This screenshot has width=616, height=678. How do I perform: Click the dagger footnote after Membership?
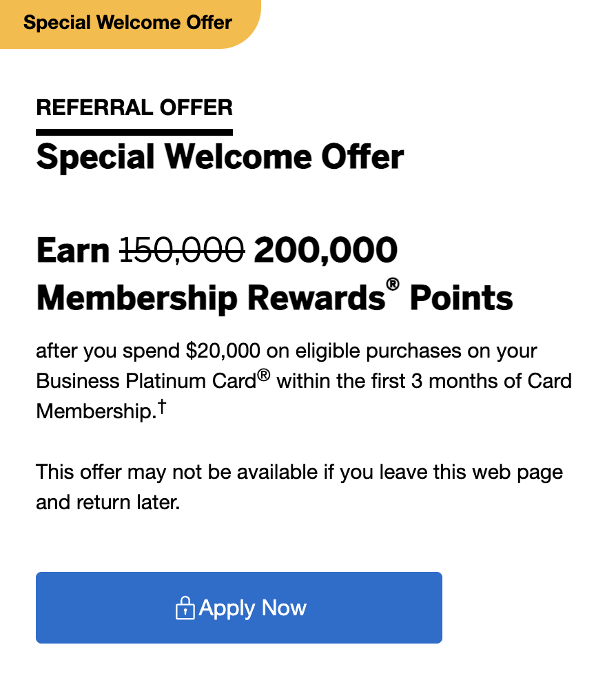(x=162, y=406)
